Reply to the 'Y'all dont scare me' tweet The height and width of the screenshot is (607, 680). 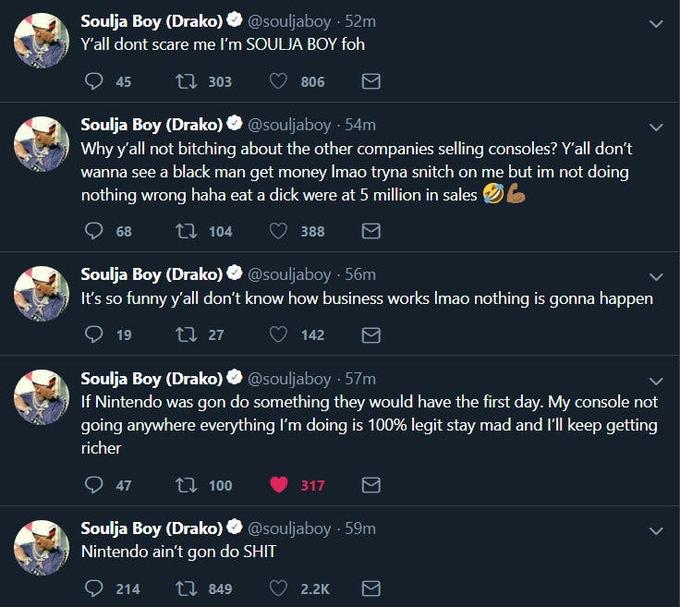pyautogui.click(x=95, y=81)
